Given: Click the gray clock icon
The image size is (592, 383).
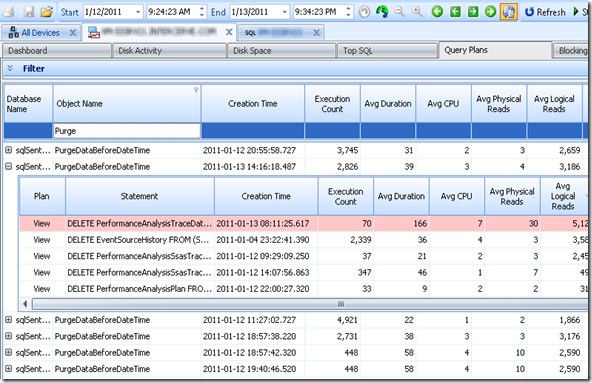Looking at the screenshot, I should pyautogui.click(x=364, y=12).
